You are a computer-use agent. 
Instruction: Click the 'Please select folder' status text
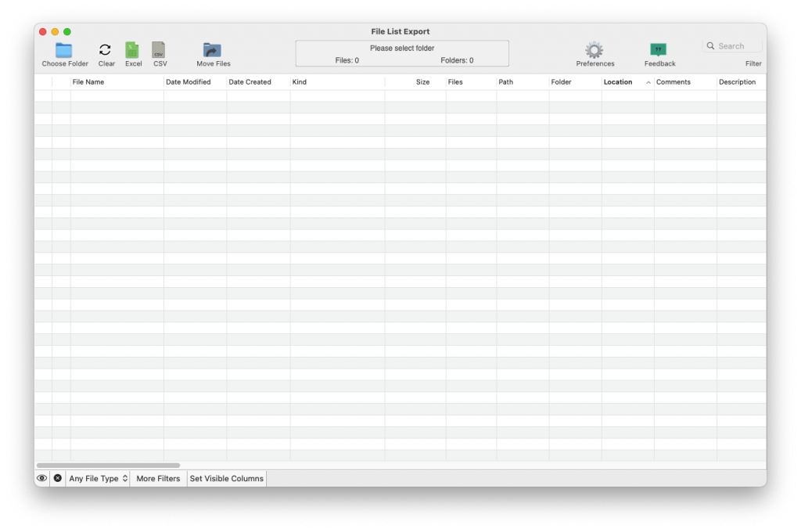click(x=402, y=48)
